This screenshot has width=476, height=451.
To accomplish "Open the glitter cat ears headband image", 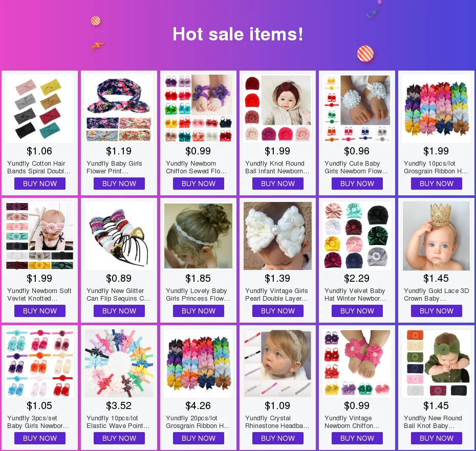I will 119,236.
